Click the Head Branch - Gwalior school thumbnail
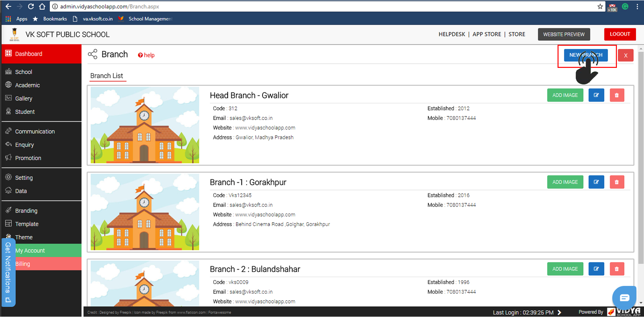 145,125
